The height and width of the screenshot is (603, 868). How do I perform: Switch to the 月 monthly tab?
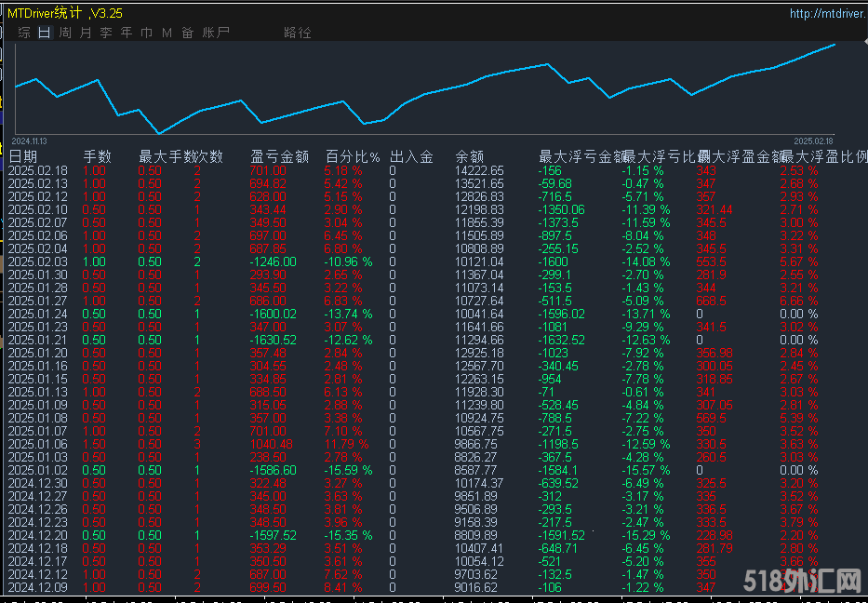click(x=86, y=33)
